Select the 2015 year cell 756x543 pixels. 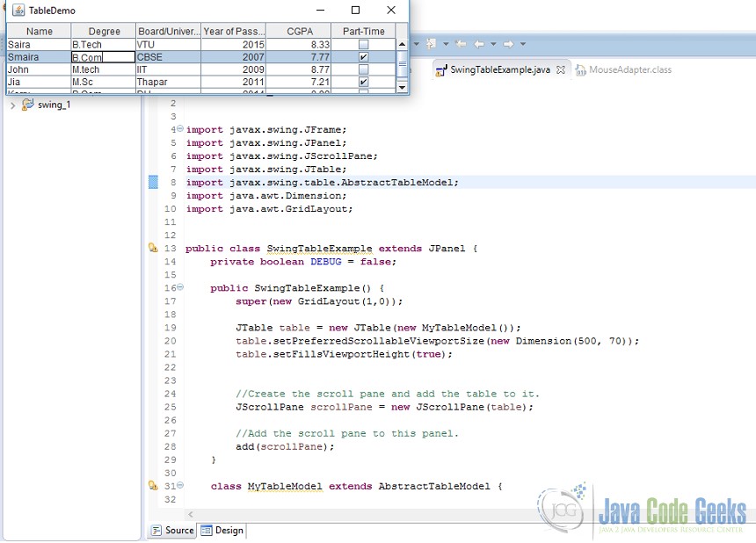point(233,44)
